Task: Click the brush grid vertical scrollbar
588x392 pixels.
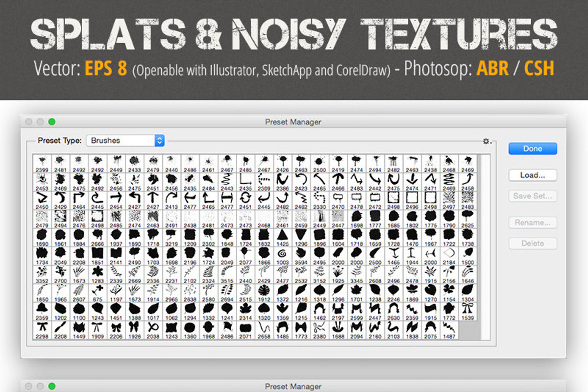Action: (485, 247)
